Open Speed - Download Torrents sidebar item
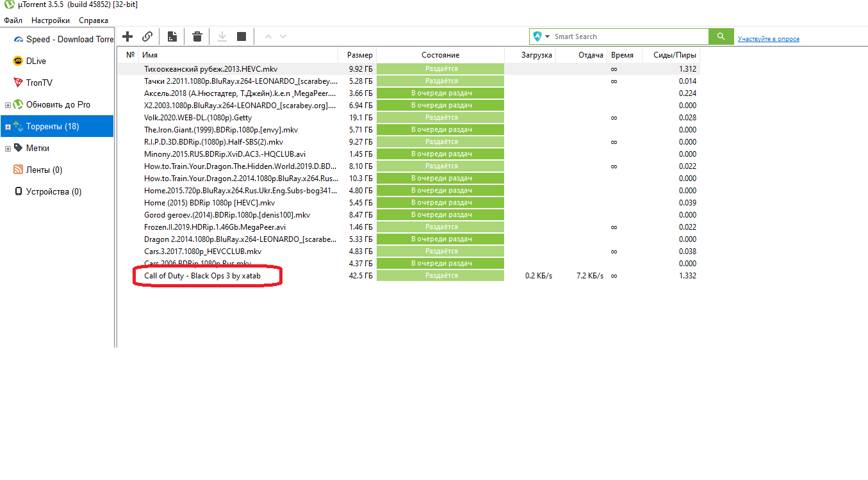 coord(63,39)
